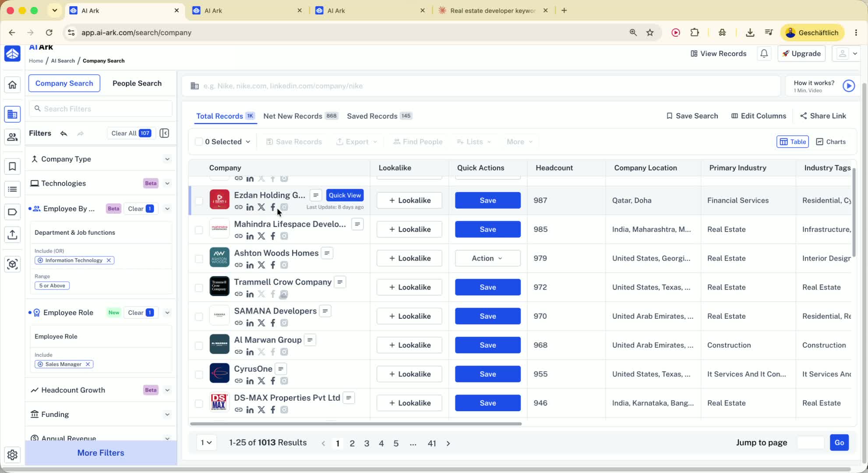This screenshot has width=868, height=473.
Task: Add Lookalike for SAMANA Developers
Action: pos(409,316)
